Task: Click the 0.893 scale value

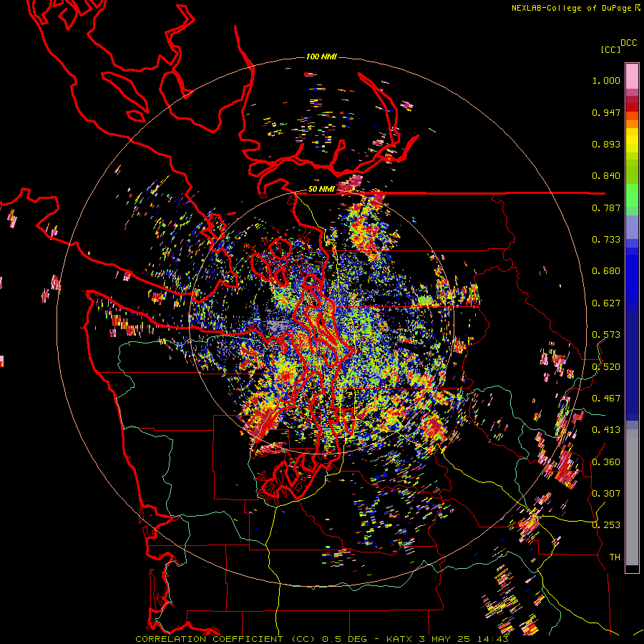Action: pyautogui.click(x=606, y=144)
